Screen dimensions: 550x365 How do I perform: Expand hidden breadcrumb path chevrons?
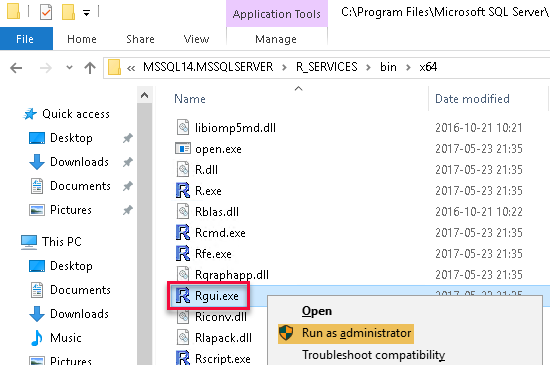[131, 68]
